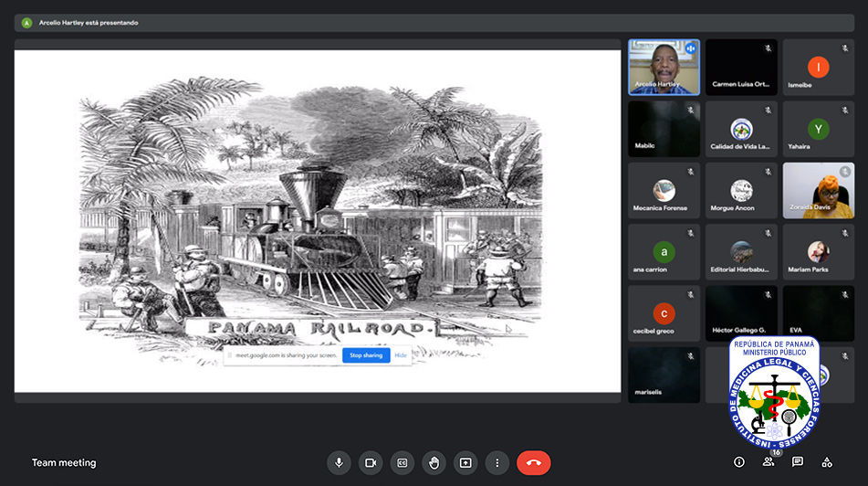This screenshot has width=868, height=486.
Task: Click muted mic icon on Ismelbe tile
Action: click(x=845, y=48)
